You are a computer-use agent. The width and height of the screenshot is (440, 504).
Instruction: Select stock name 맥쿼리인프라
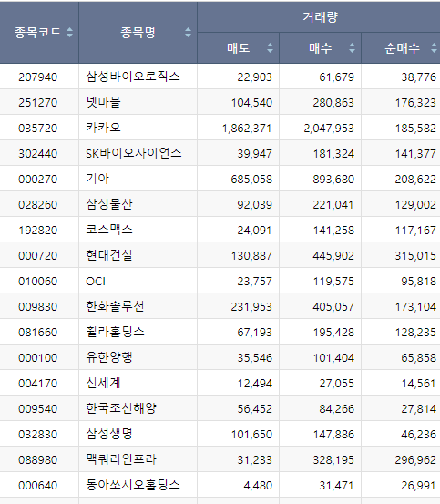click(121, 459)
